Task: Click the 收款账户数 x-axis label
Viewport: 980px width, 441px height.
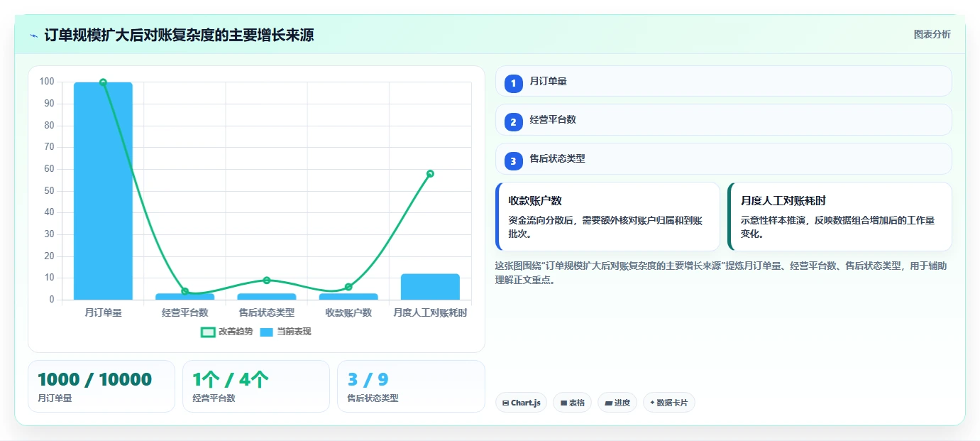Action: 348,312
